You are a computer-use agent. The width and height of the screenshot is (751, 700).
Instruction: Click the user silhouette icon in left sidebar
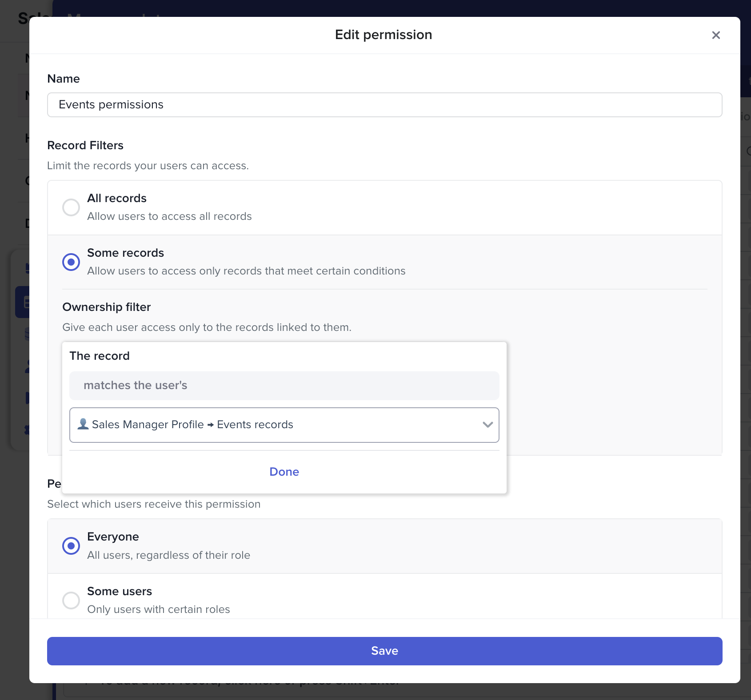tap(27, 366)
